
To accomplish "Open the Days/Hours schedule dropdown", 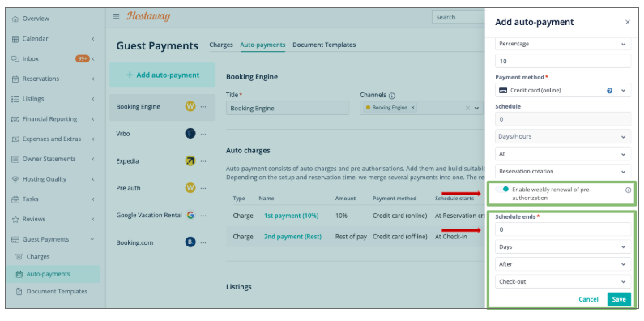I will pyautogui.click(x=563, y=136).
